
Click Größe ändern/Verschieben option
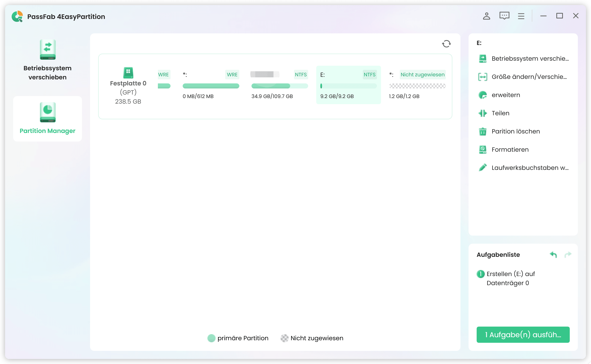529,77
